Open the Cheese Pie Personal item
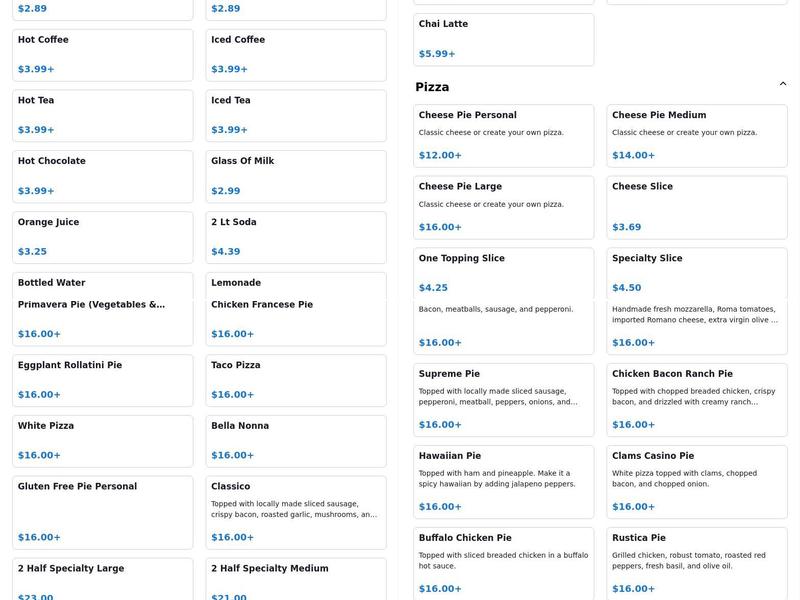Screen dimensions: 800x600 coord(503,135)
